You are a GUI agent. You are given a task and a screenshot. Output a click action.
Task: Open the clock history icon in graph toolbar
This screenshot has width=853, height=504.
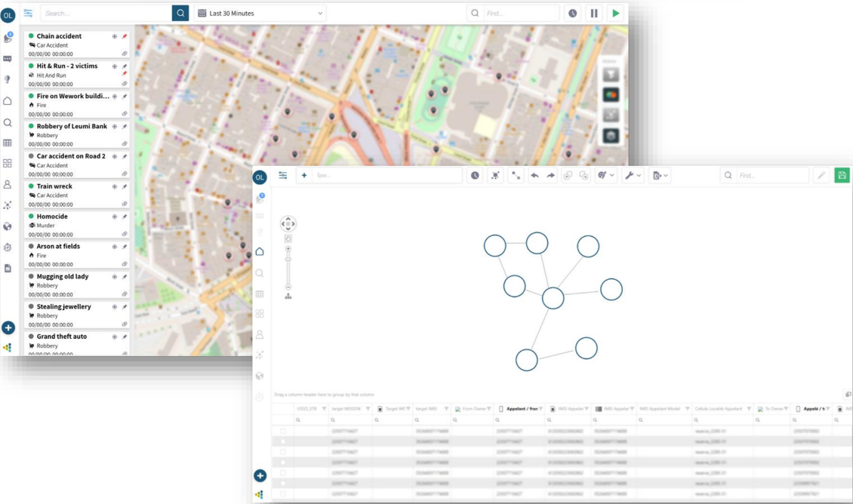pos(475,176)
